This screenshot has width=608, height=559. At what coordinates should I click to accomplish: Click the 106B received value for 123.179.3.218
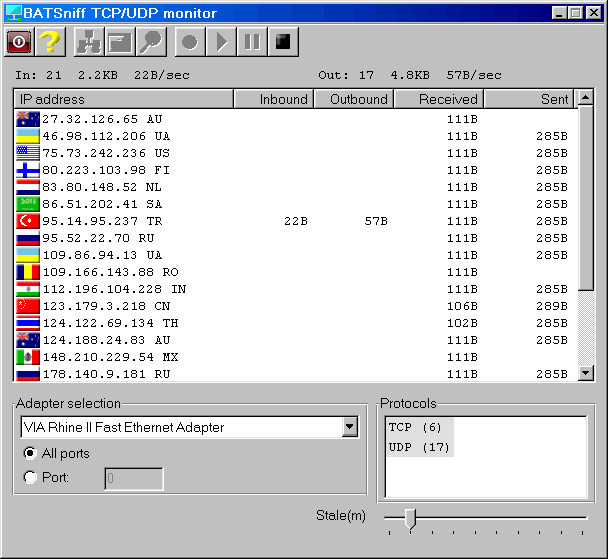pos(462,306)
